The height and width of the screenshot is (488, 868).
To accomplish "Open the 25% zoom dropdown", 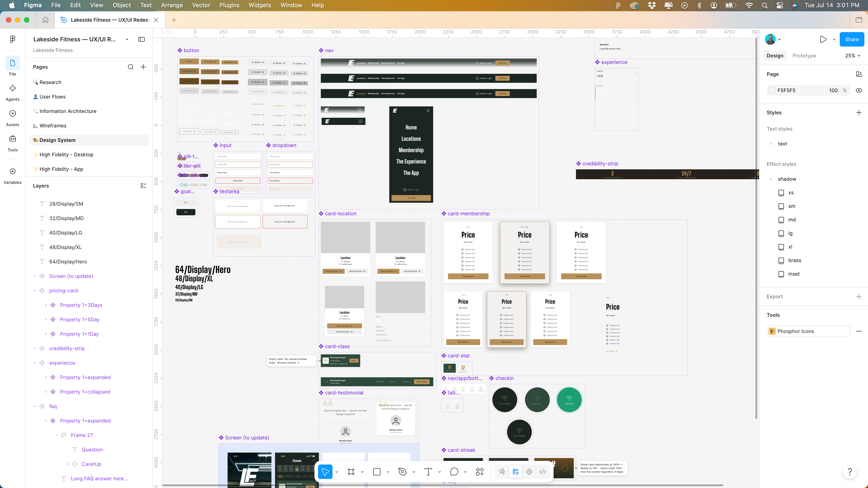I will [852, 56].
